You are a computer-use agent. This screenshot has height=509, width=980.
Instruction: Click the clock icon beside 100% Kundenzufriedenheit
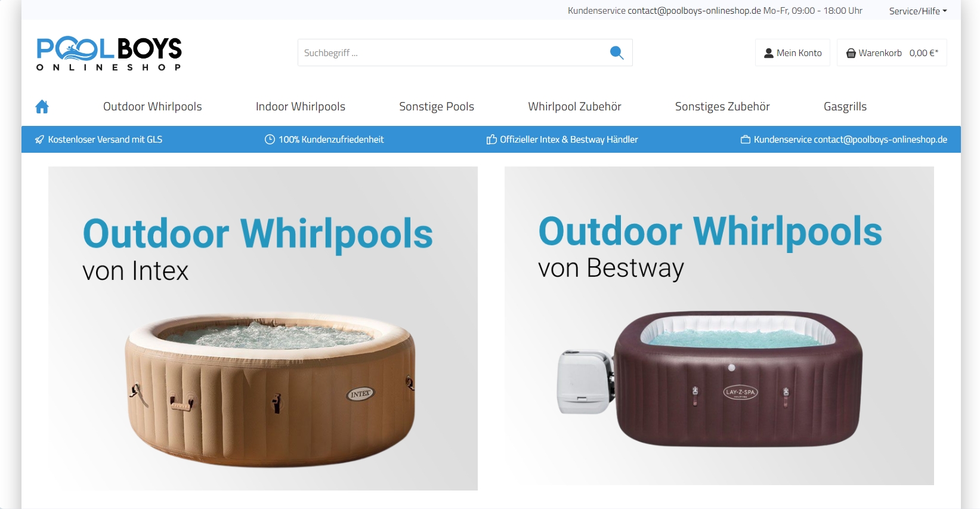(270, 140)
